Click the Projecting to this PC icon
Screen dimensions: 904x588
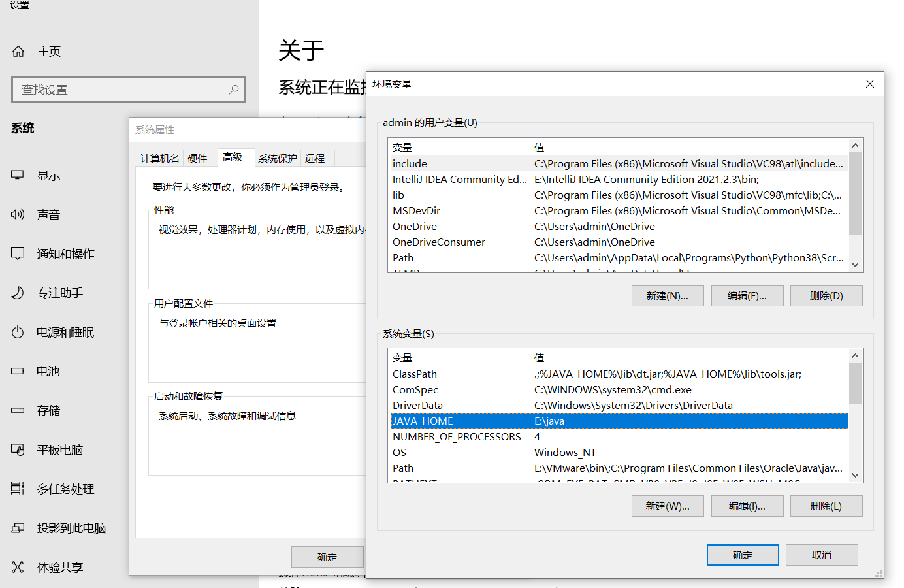tap(18, 528)
